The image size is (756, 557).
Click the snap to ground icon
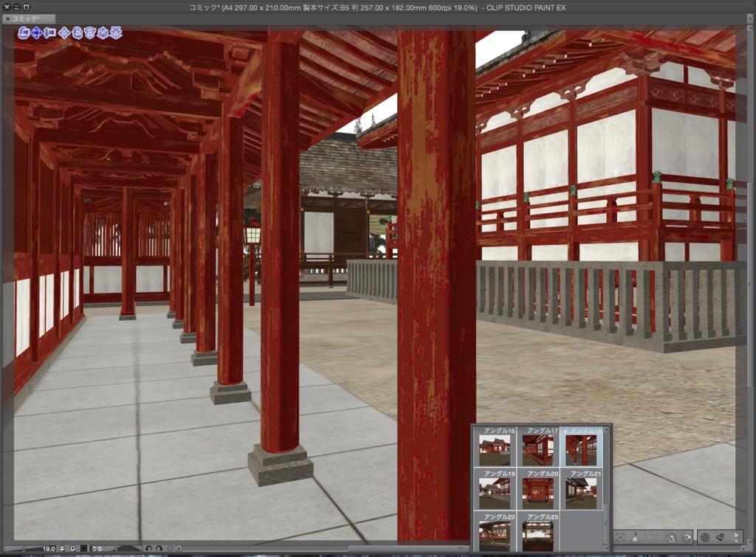pos(635,537)
